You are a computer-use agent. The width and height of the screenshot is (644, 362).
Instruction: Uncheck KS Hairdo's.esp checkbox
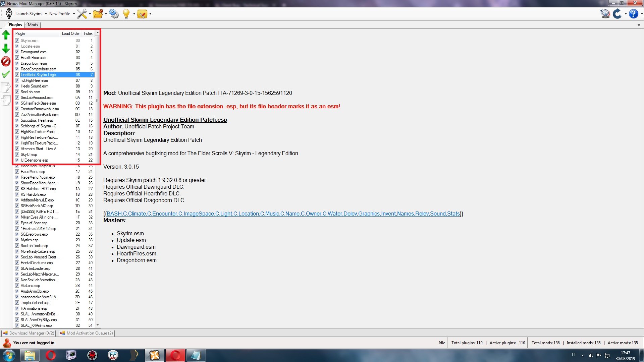[x=17, y=194]
